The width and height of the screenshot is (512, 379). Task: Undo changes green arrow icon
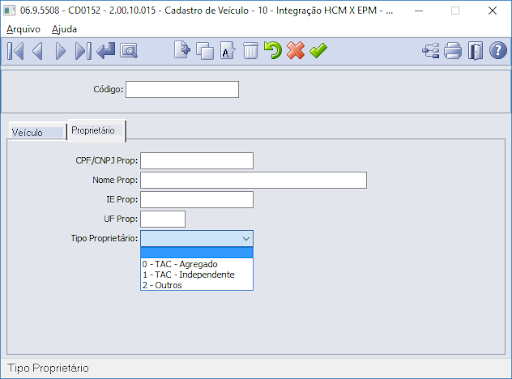(x=273, y=50)
